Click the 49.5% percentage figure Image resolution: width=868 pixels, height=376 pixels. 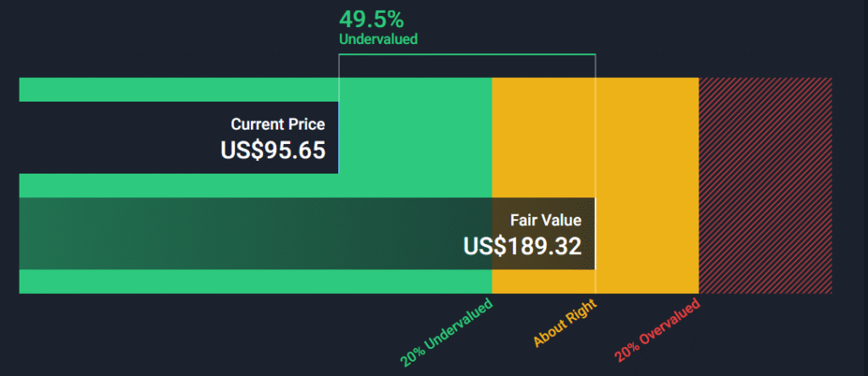[x=371, y=19]
